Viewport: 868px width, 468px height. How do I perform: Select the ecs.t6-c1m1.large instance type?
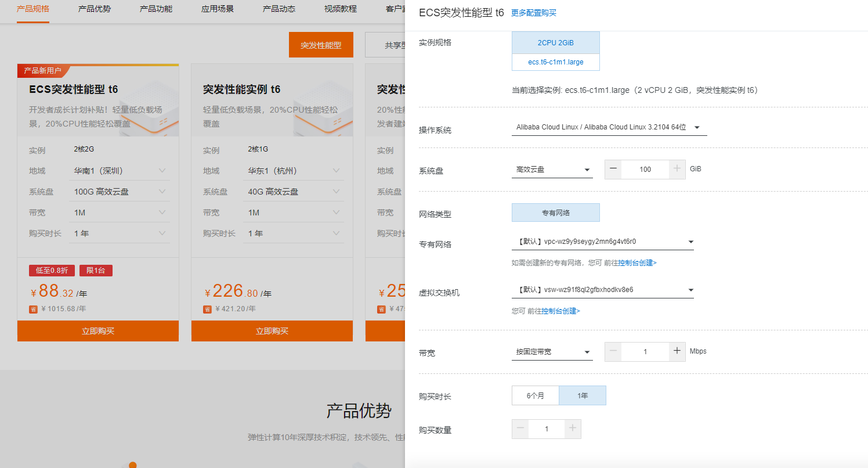tap(555, 62)
